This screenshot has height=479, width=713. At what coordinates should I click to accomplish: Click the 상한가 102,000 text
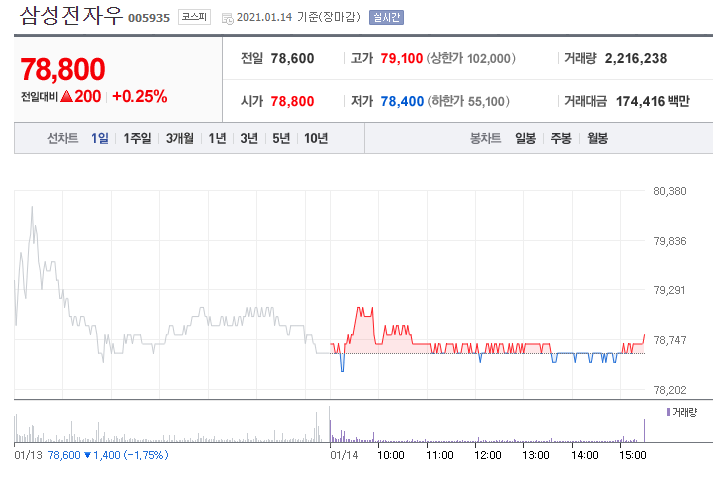[x=471, y=58]
